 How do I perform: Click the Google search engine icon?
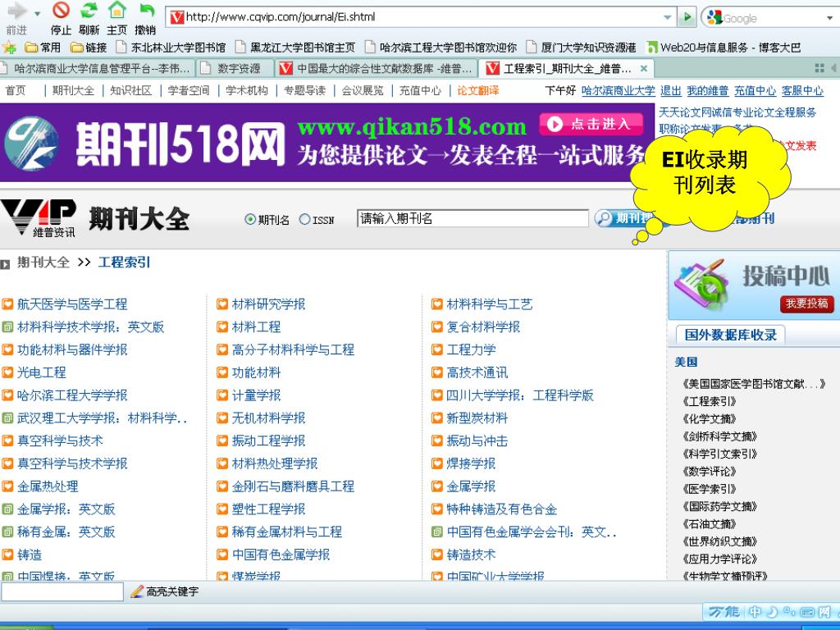pos(714,17)
